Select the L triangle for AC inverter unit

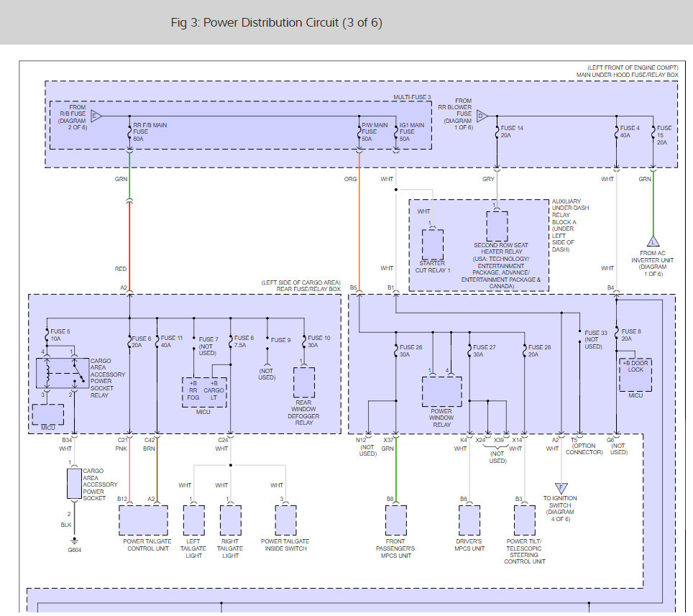point(653,242)
